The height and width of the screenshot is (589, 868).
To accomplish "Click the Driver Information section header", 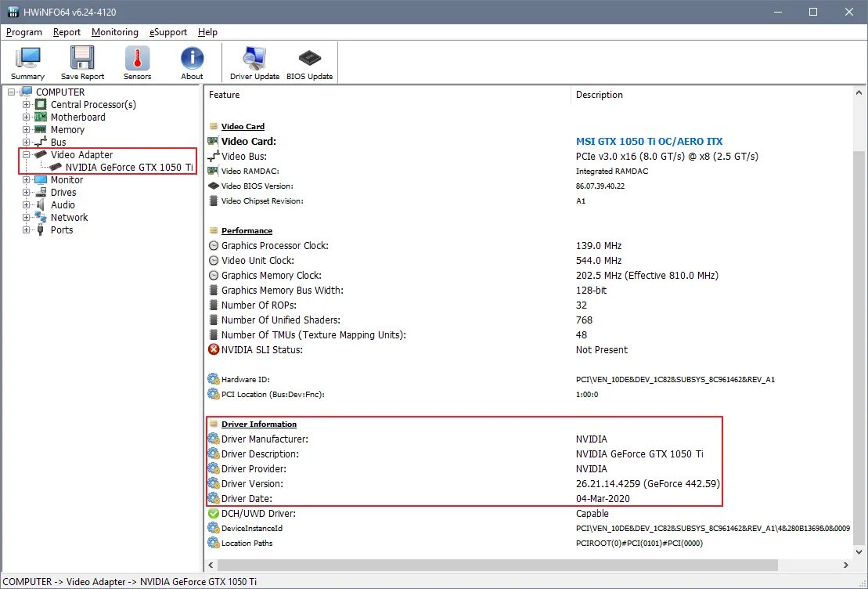I will [259, 424].
